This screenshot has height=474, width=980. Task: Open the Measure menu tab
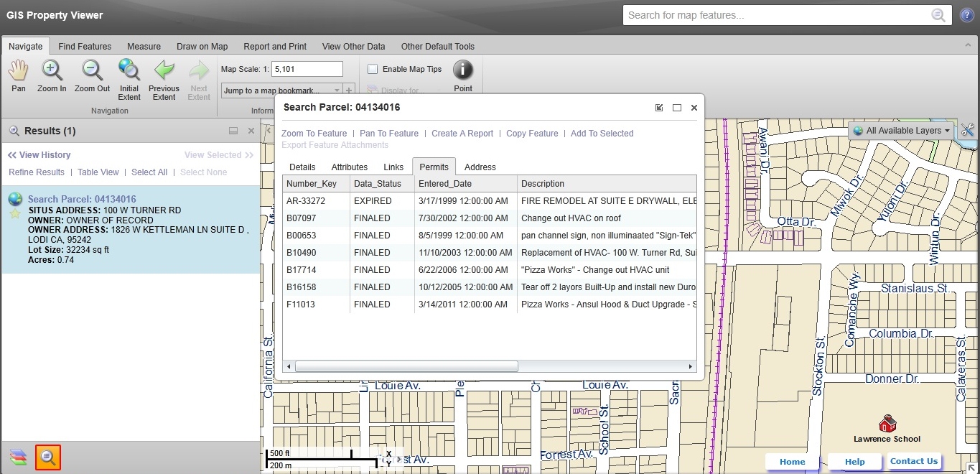[x=144, y=46]
